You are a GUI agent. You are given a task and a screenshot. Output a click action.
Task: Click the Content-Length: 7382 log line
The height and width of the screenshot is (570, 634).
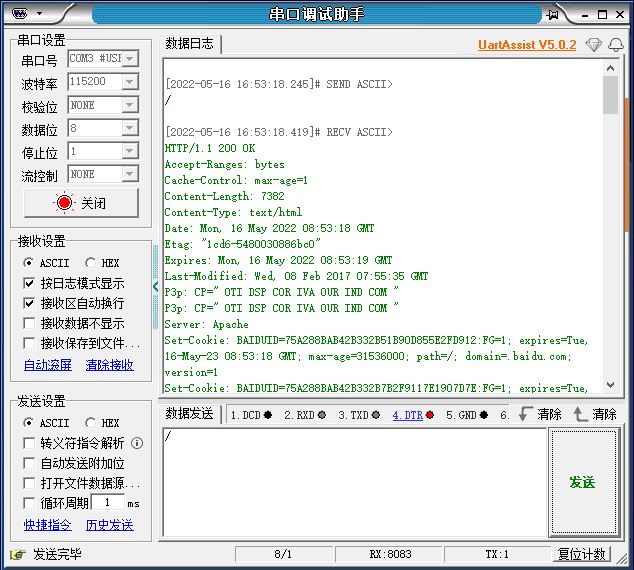tap(224, 196)
